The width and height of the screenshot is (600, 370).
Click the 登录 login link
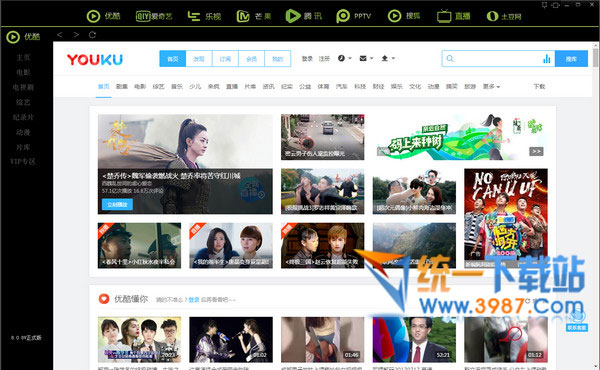coord(307,59)
